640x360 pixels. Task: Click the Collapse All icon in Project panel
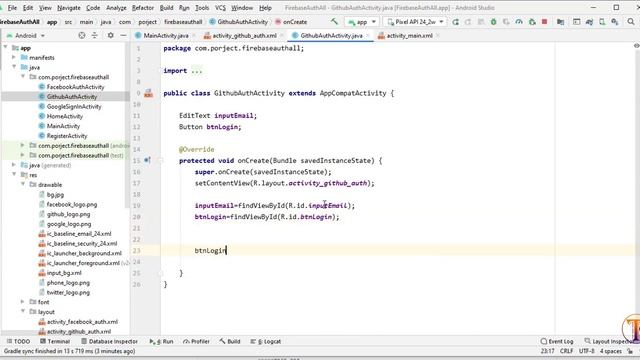pyautogui.click(x=95, y=36)
